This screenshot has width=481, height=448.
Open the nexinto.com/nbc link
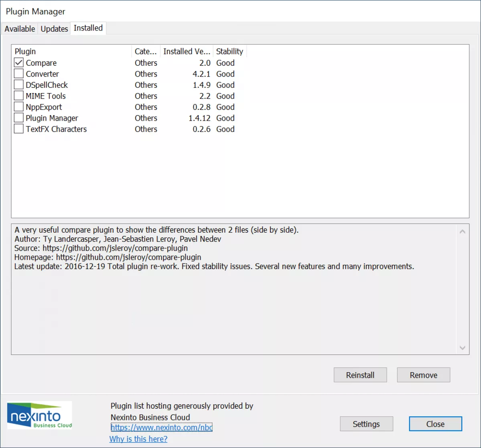click(161, 427)
